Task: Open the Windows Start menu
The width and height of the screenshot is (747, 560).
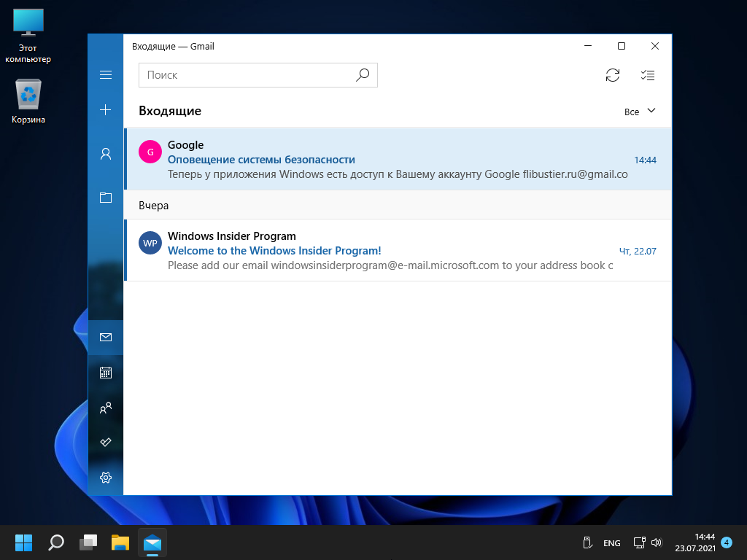Action: [24, 542]
